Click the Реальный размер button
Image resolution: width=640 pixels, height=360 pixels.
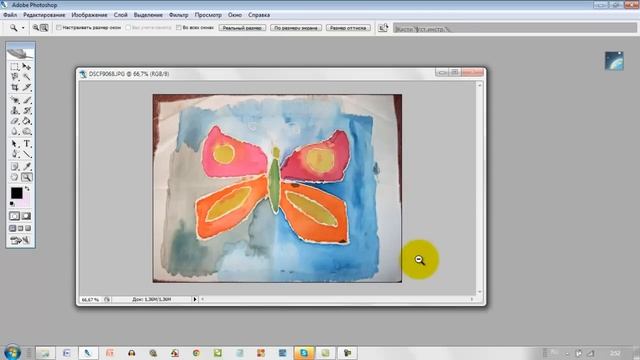(242, 28)
